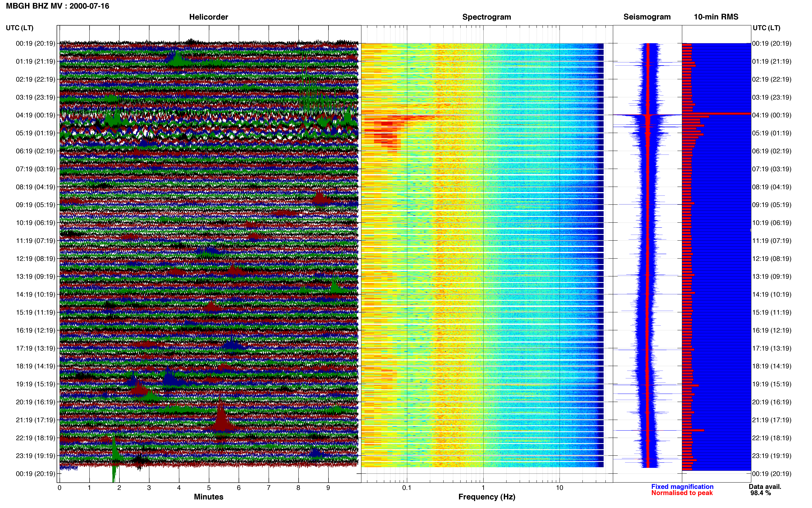Click the 'Fixed magnification' legend text

(x=682, y=486)
